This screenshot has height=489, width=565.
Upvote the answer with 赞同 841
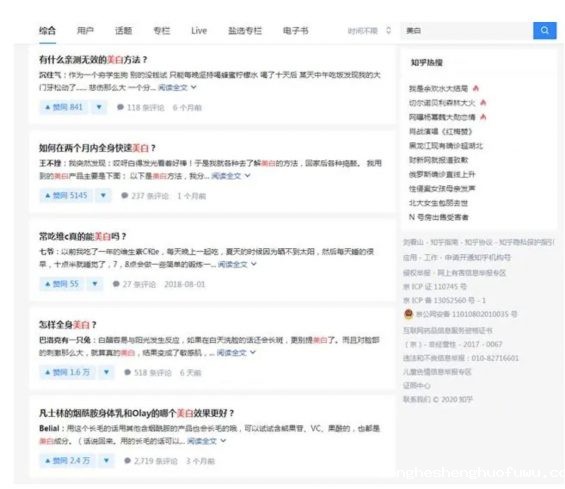(64, 107)
